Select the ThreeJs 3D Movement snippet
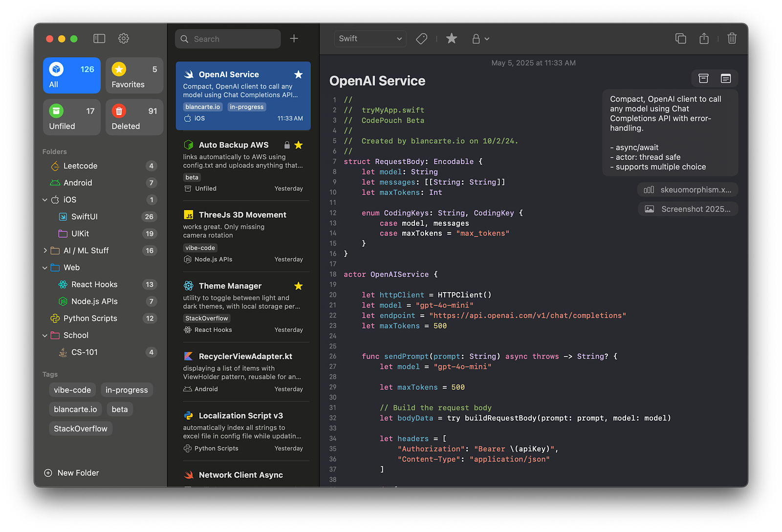Screen dimensions: 782x532 243,236
